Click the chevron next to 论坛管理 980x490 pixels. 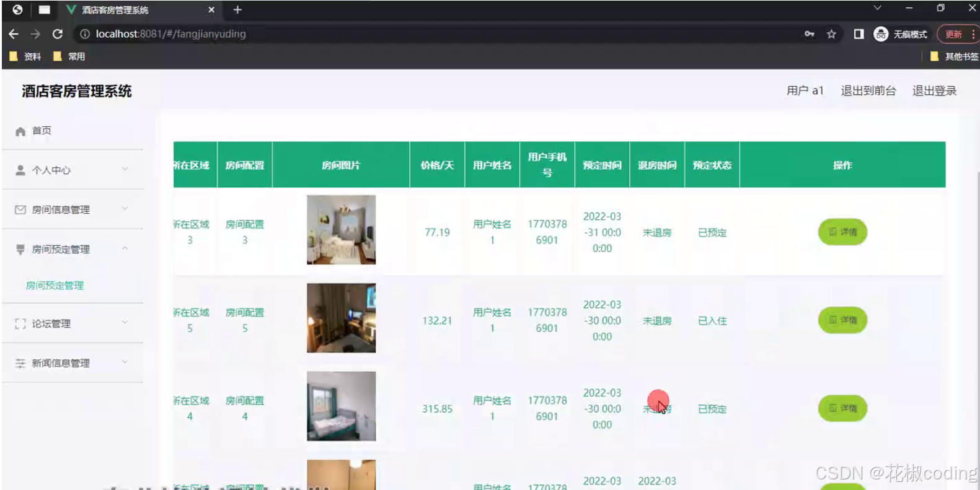point(125,322)
